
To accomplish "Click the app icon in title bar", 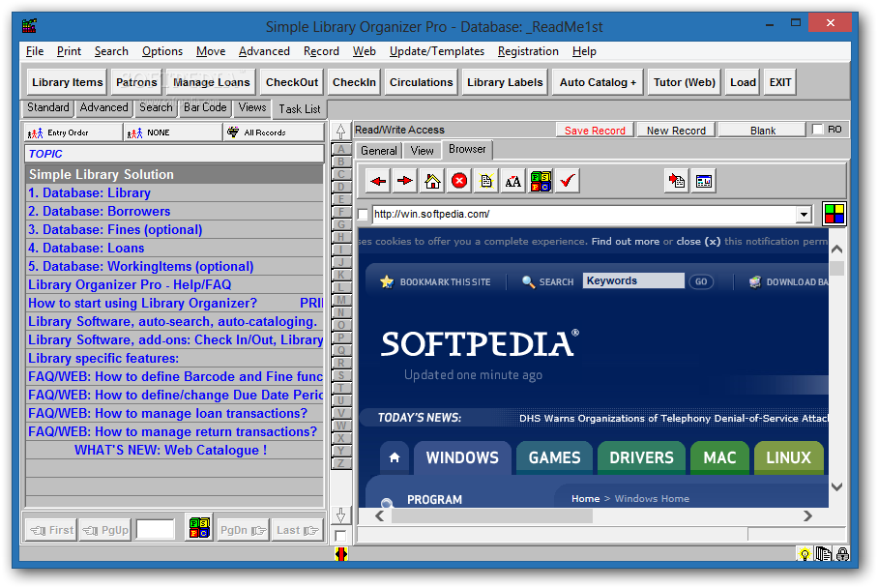I will (29, 26).
